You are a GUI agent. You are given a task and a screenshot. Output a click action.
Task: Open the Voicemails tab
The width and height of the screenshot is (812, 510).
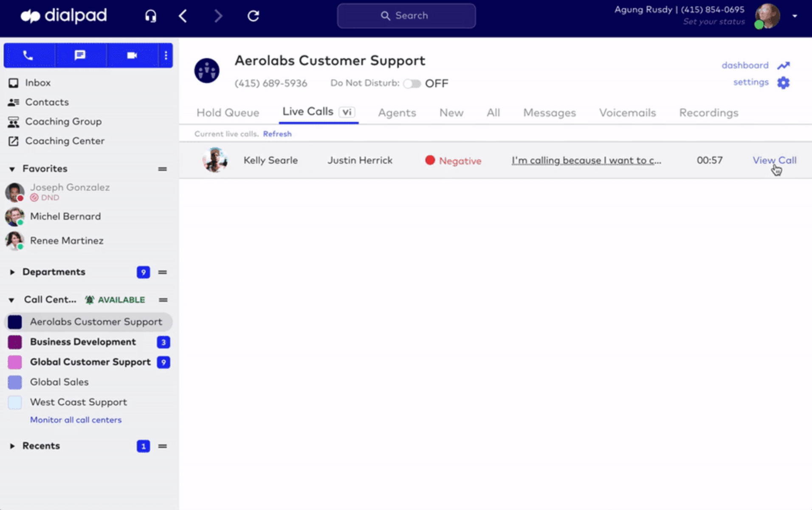(627, 113)
